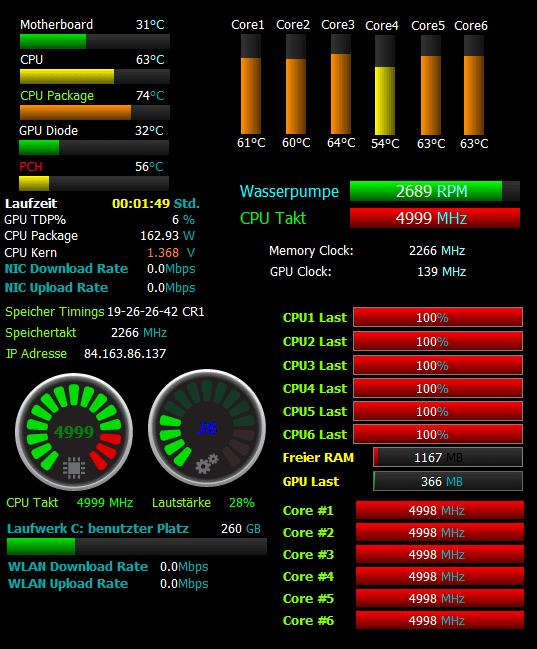Click the GPU TDP% value 6 %
Viewport: 537px width, 649px height.
click(183, 219)
